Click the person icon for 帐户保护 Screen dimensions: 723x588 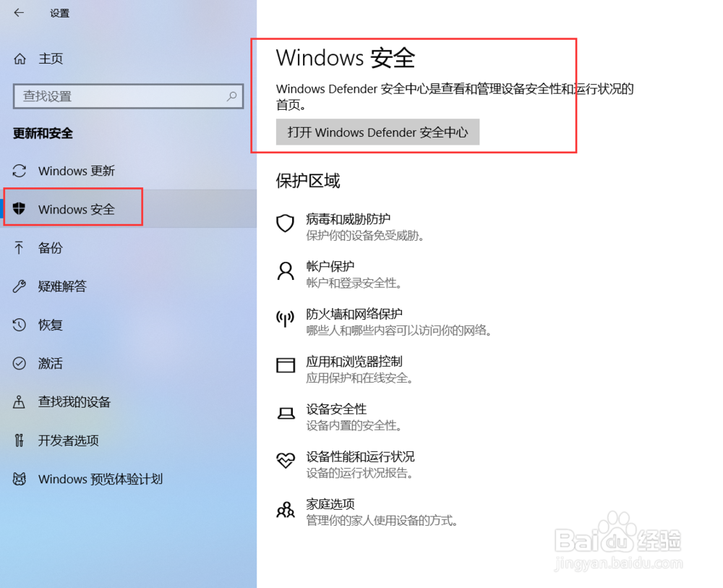pyautogui.click(x=286, y=271)
